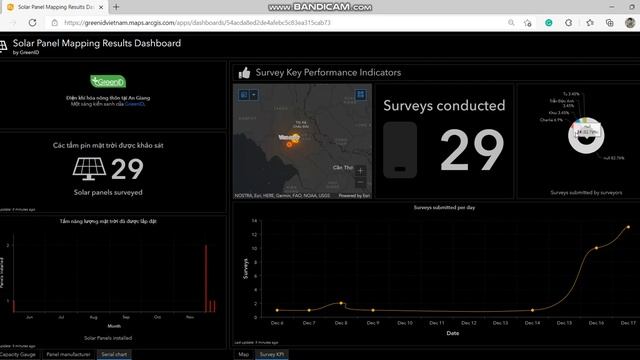The width and height of the screenshot is (640, 360).
Task: Click the Solar Panel Mapping Results Dashboard title
Action: click(x=97, y=43)
